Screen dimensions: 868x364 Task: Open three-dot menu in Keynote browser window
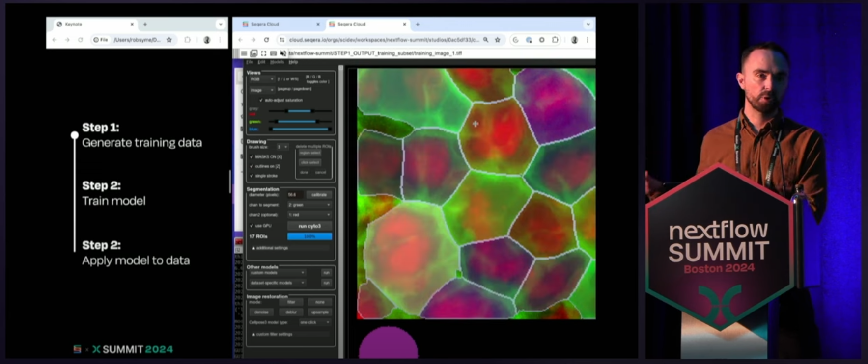click(x=220, y=40)
